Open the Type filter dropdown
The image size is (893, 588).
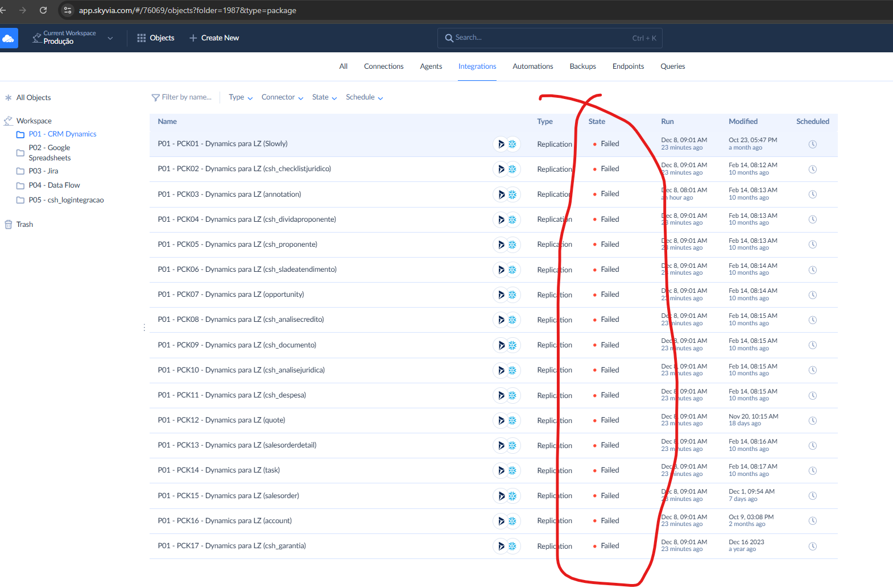click(241, 97)
